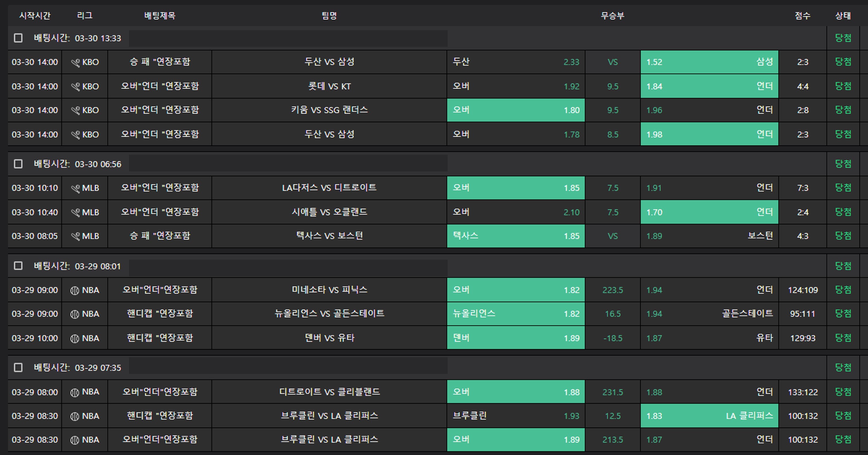This screenshot has height=455, width=868.
Task: Click the MLB baseball icon beside LA다저스 VS 디트로이트
Action: (76, 188)
